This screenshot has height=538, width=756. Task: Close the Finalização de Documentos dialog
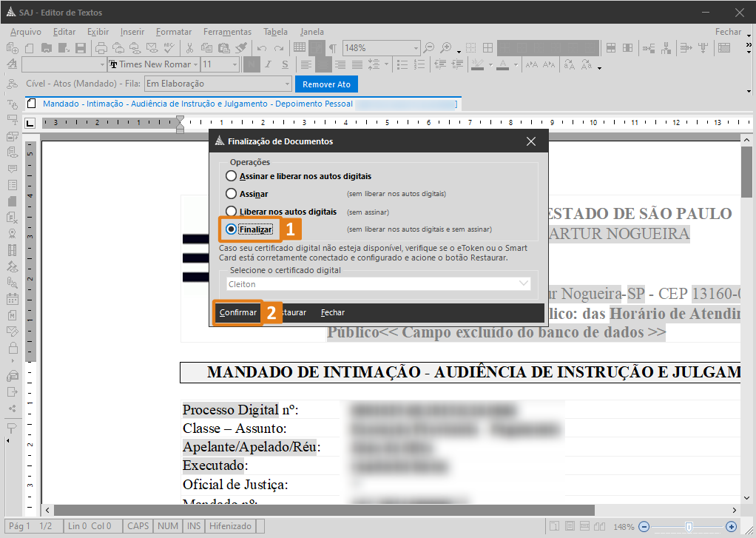[531, 141]
